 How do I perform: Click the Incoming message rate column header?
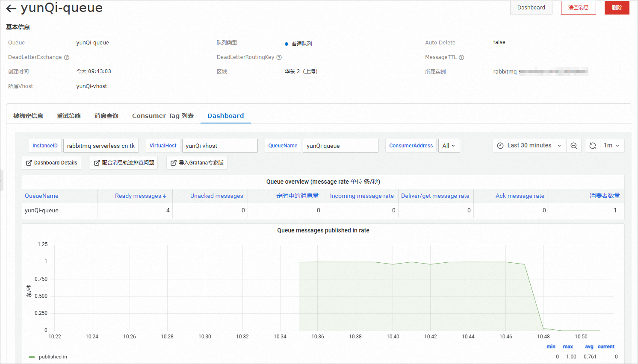(361, 196)
